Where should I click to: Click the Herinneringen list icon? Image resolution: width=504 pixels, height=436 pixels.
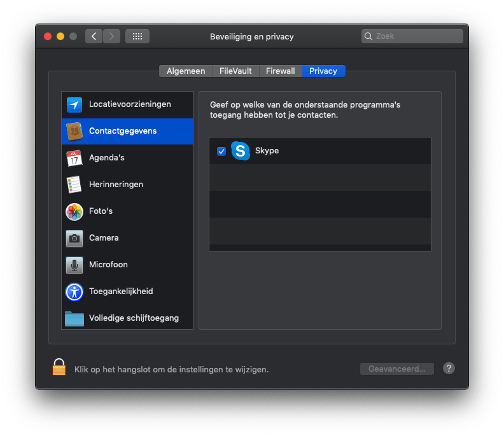point(74,185)
